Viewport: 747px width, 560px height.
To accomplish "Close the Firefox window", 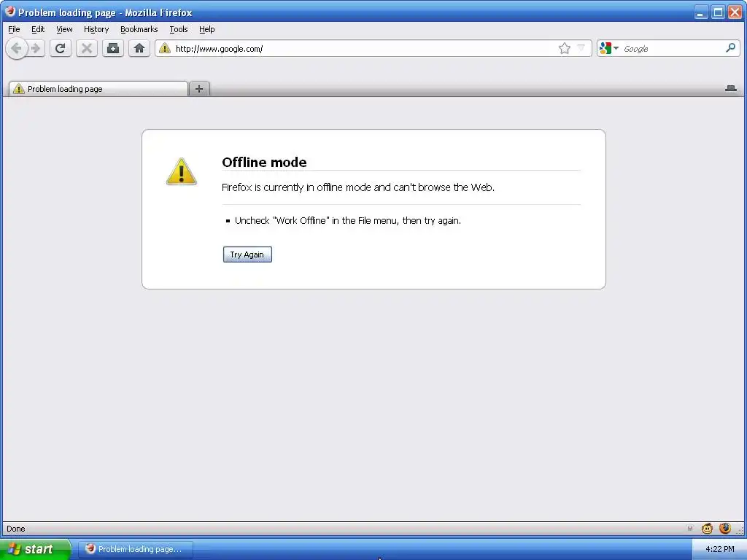I will coord(735,12).
